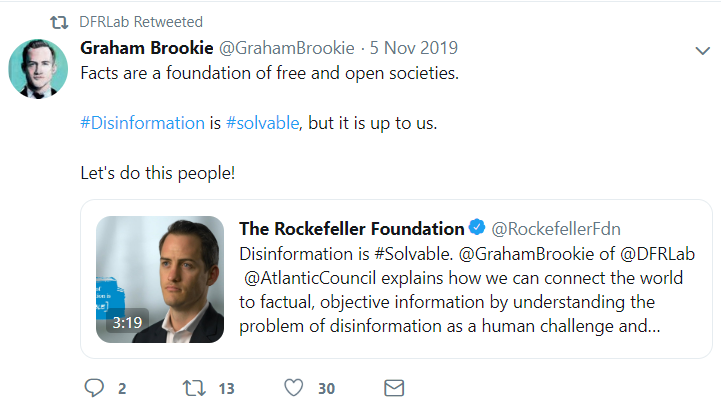Viewport: 721px width, 410px height.
Task: Open The Rockefeller Foundation account name
Action: click(351, 229)
